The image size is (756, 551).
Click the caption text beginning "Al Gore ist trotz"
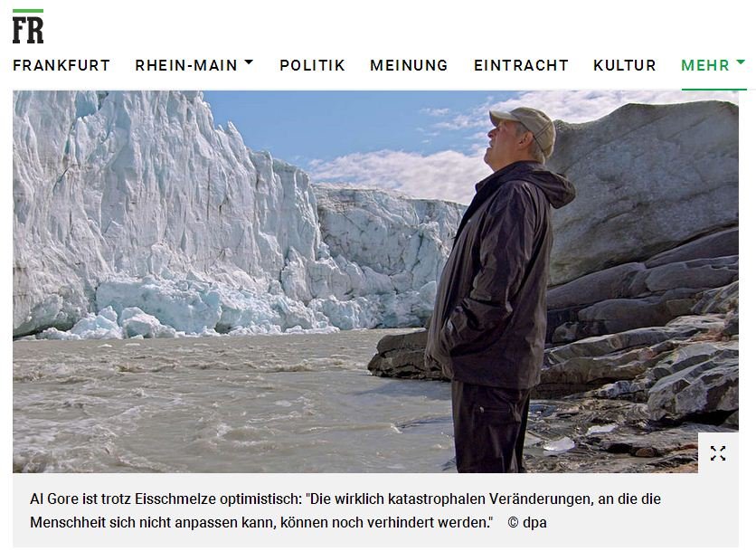click(345, 499)
